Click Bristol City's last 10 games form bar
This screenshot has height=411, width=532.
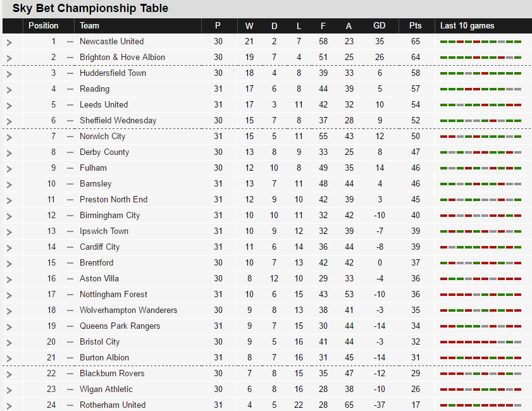[480, 342]
